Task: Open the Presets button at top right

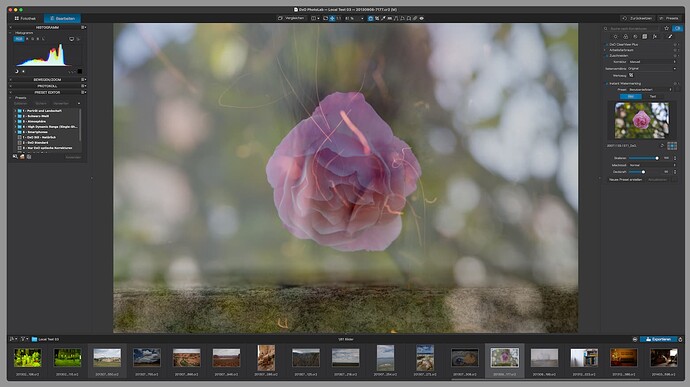Action: 669,18
